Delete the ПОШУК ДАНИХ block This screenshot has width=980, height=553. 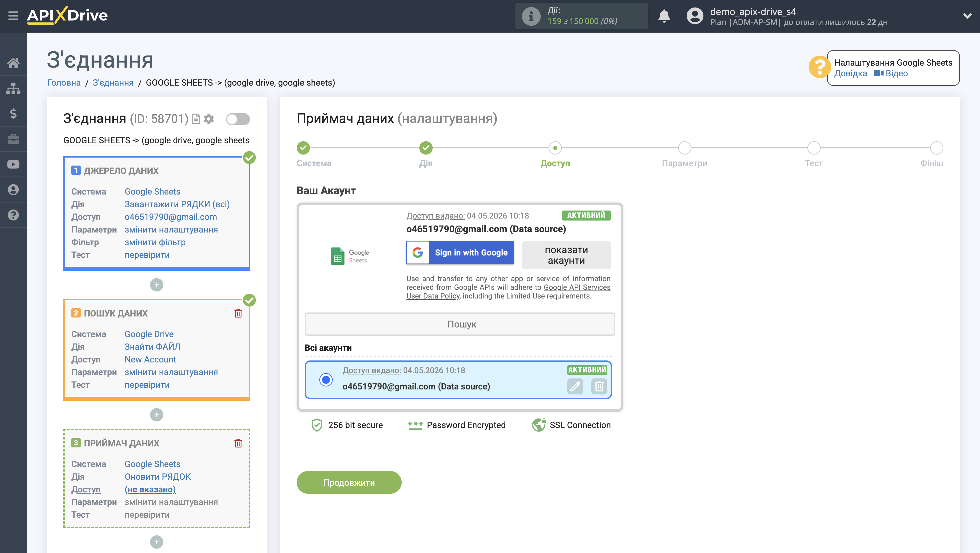coord(238,313)
